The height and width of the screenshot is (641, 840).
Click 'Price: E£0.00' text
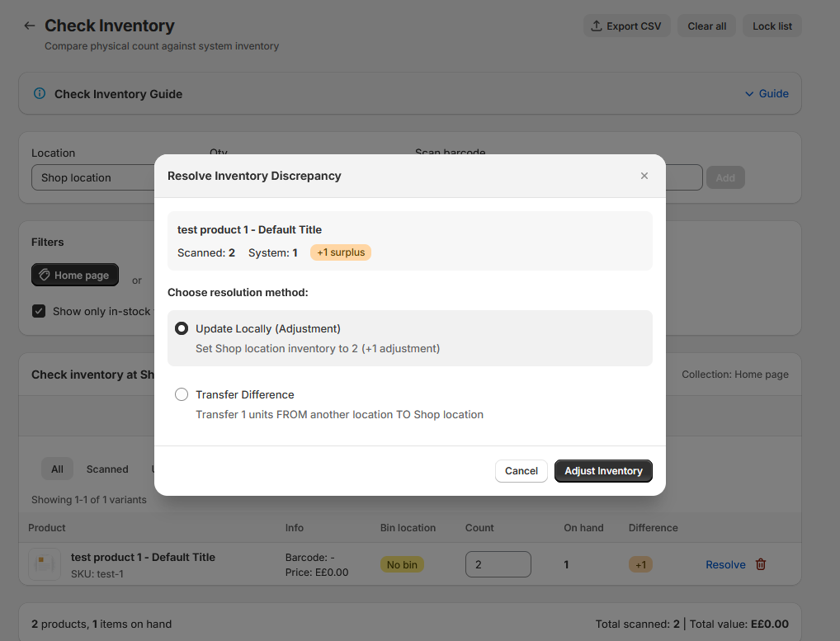coord(317,572)
